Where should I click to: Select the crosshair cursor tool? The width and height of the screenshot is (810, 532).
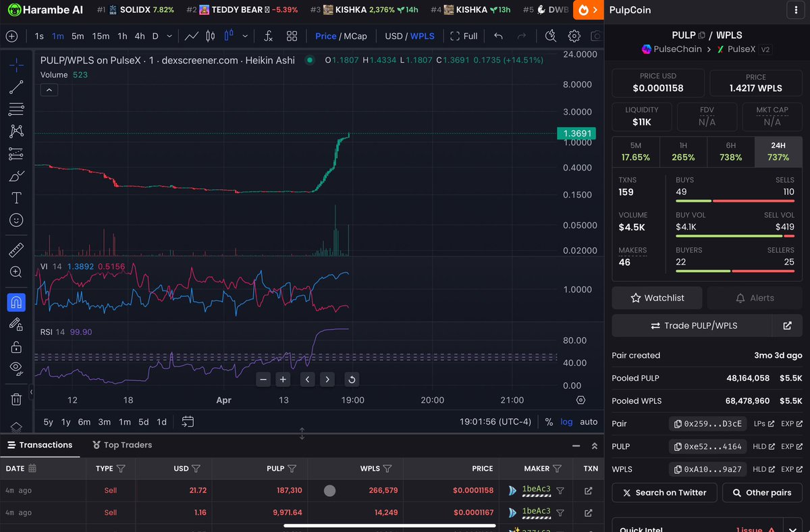[x=17, y=65]
